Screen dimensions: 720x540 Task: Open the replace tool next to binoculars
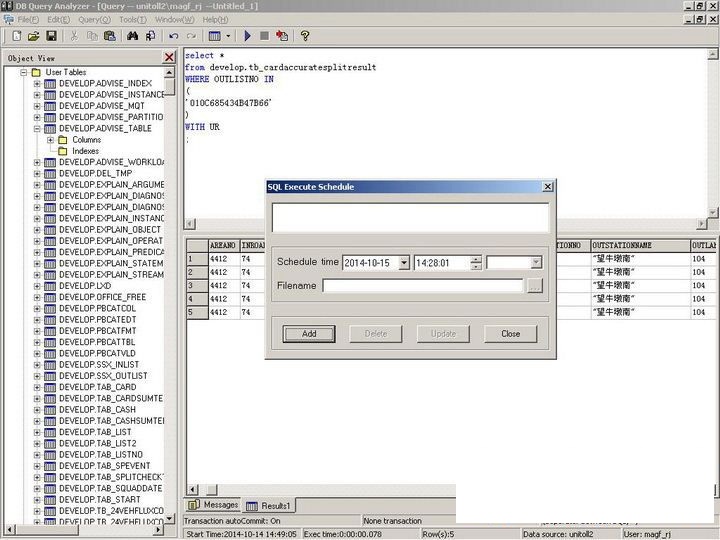point(150,36)
